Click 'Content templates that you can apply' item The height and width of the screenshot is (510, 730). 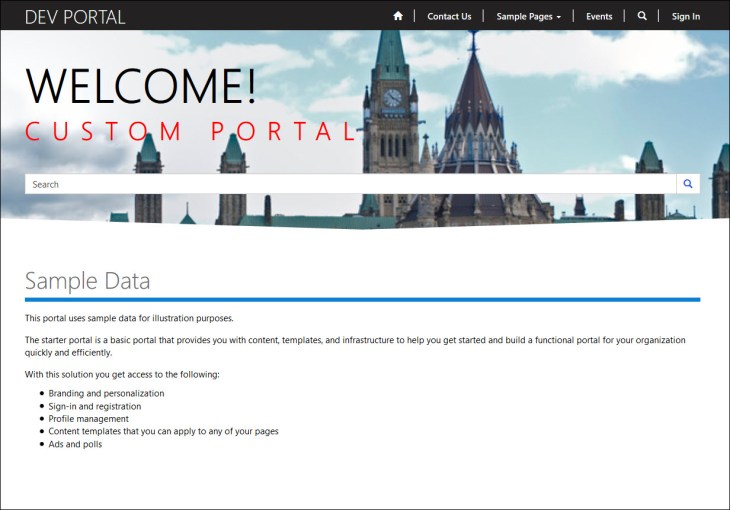163,431
